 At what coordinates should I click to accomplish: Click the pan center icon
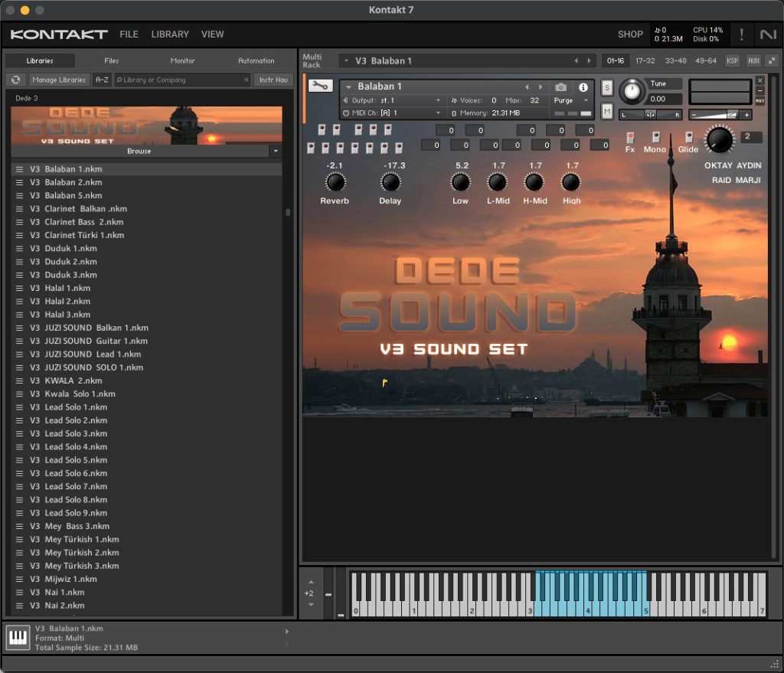click(650, 115)
